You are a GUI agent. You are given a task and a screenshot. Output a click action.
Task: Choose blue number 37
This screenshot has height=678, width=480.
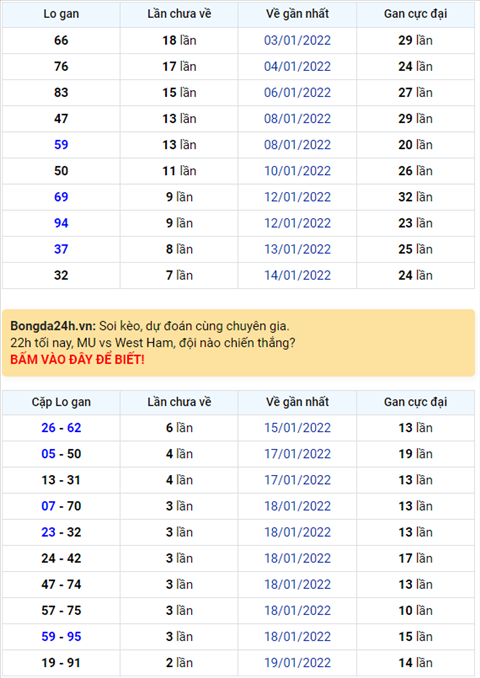point(61,249)
